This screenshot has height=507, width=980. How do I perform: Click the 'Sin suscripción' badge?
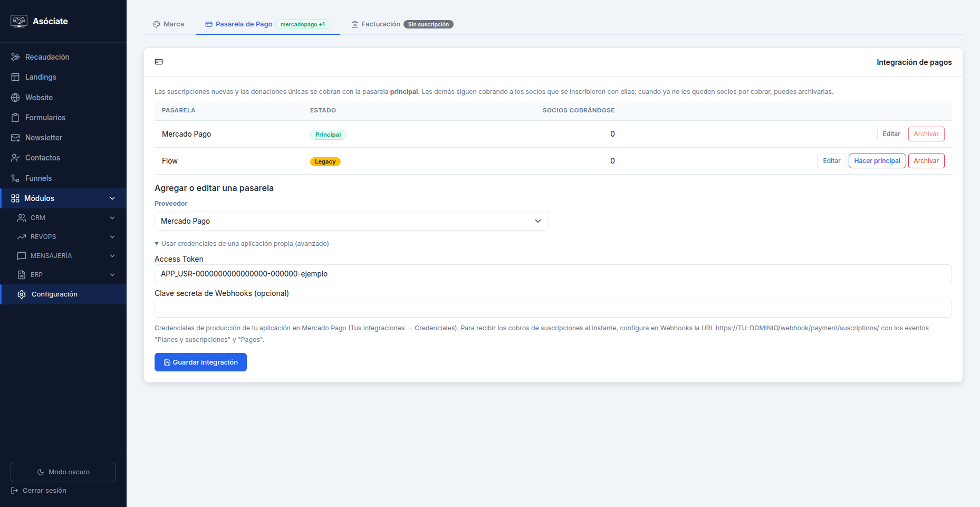pos(428,24)
